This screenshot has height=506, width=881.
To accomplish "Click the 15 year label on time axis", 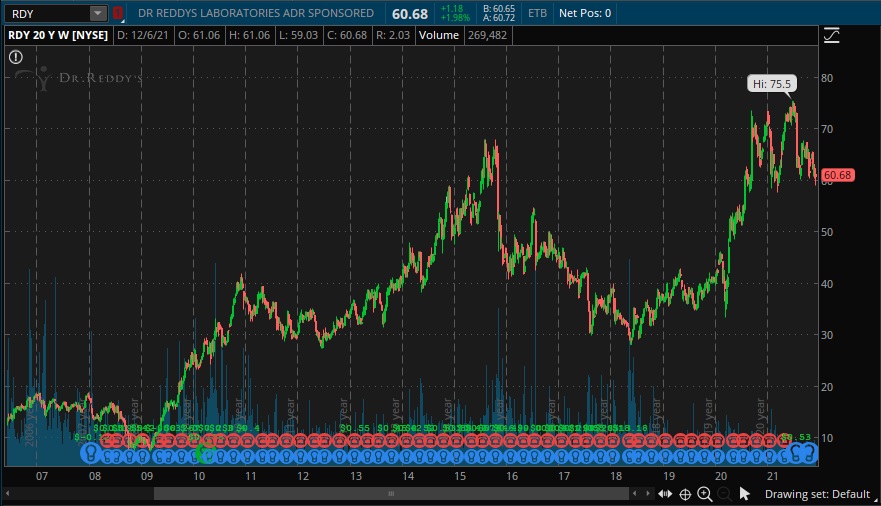I will click(x=460, y=476).
